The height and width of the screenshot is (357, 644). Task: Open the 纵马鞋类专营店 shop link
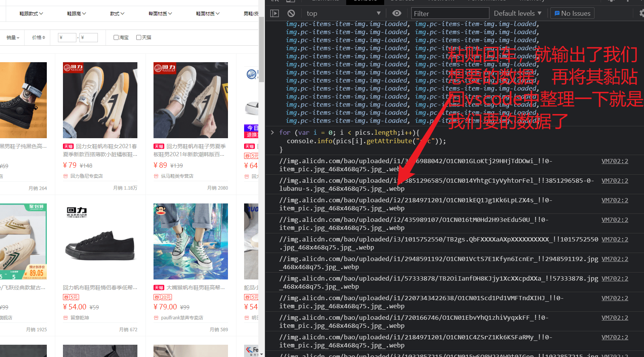pos(177,176)
